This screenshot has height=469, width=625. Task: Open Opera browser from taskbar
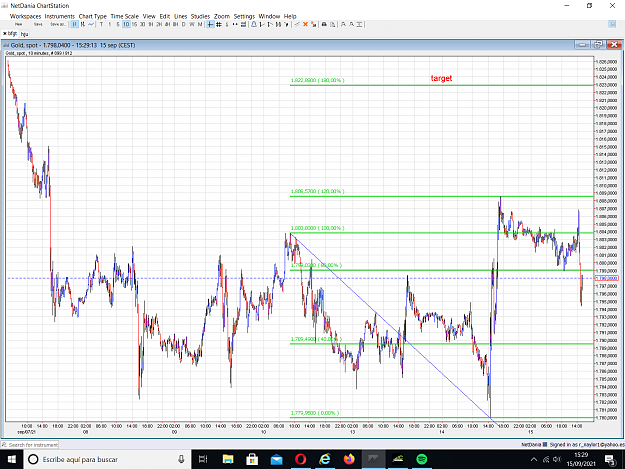tap(301, 459)
